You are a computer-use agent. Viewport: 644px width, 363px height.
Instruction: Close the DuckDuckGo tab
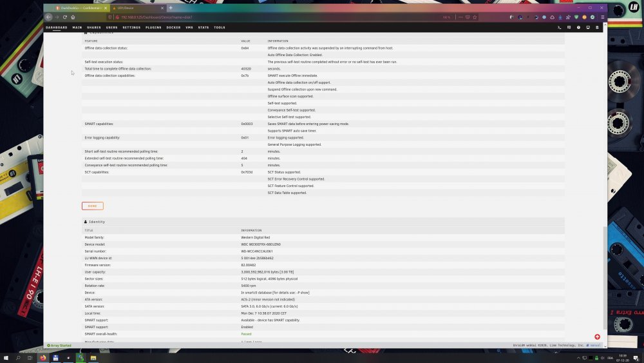pyautogui.click(x=106, y=8)
